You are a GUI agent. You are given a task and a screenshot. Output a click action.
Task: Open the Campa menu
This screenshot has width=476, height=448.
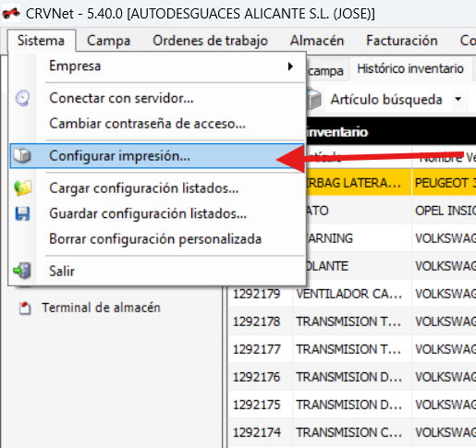[108, 41]
